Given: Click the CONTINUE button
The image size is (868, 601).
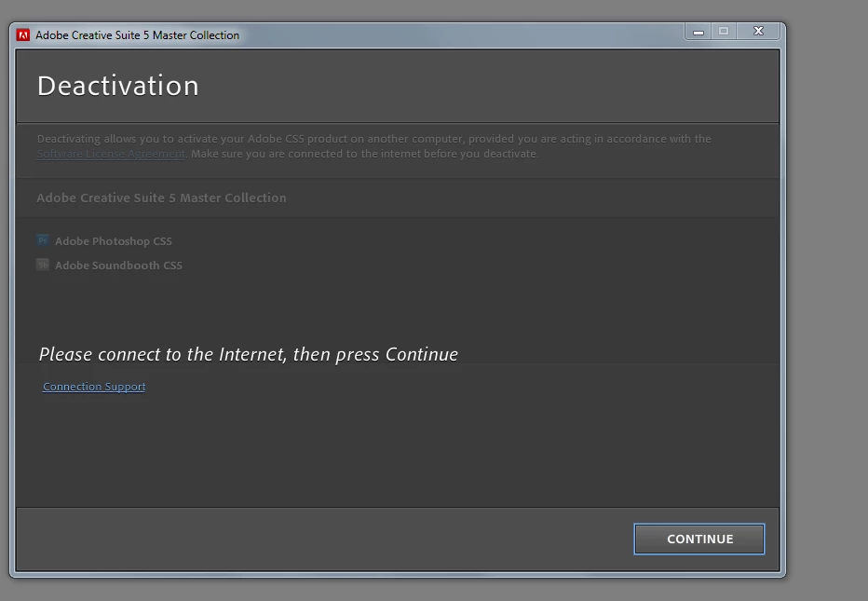Looking at the screenshot, I should pyautogui.click(x=699, y=539).
